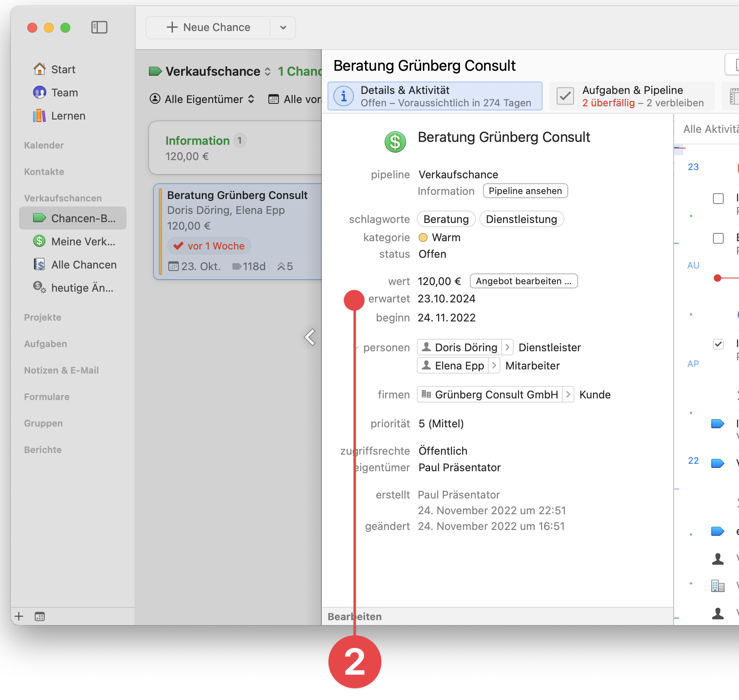
Task: Open Neue Chance dropdown arrow
Action: click(283, 28)
